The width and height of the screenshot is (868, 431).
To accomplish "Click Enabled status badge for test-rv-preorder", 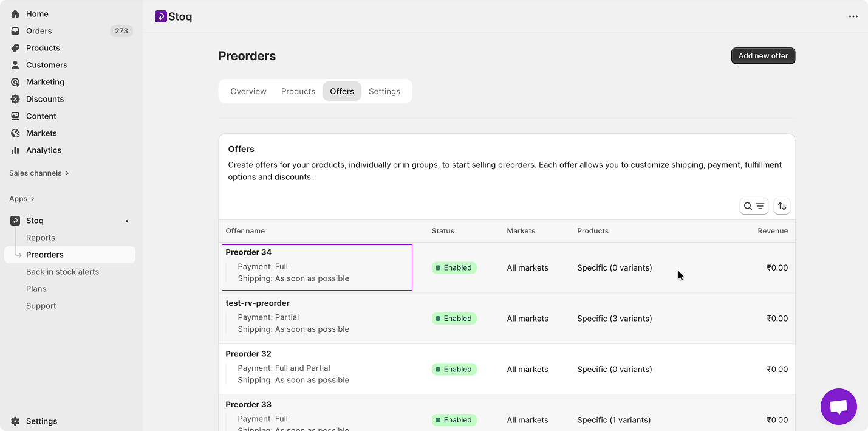I will tap(454, 319).
